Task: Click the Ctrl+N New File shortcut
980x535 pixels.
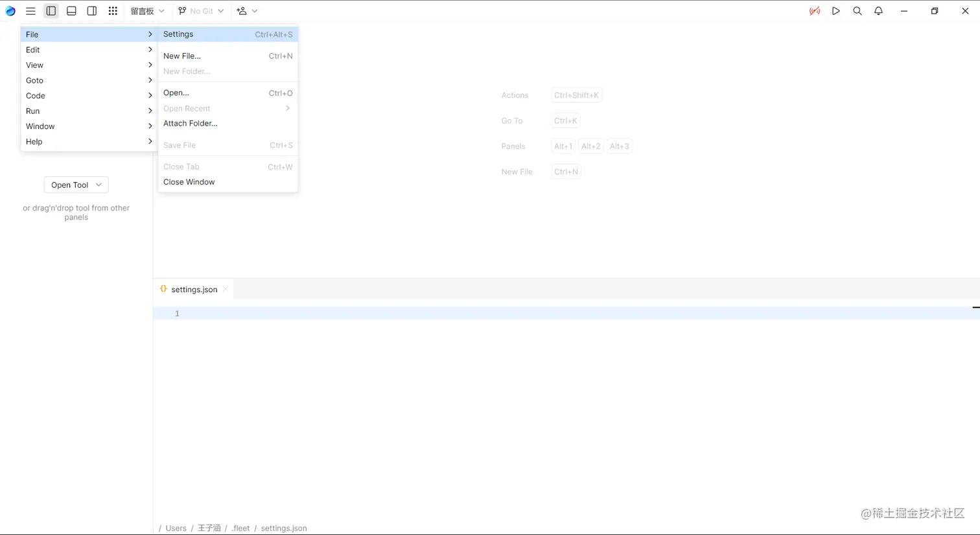Action: pos(566,172)
